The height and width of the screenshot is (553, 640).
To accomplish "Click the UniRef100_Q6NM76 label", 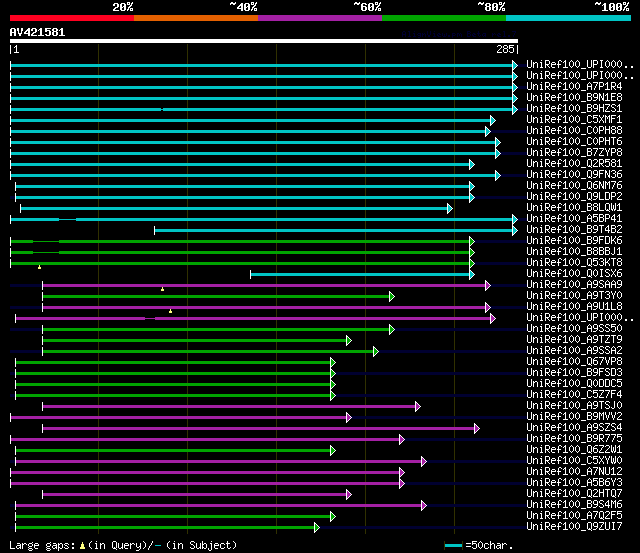I will [x=574, y=186].
